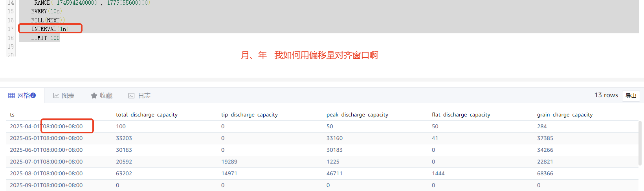Open the 2025-07-01 timestamp row link
The image size is (644, 191).
click(46, 162)
